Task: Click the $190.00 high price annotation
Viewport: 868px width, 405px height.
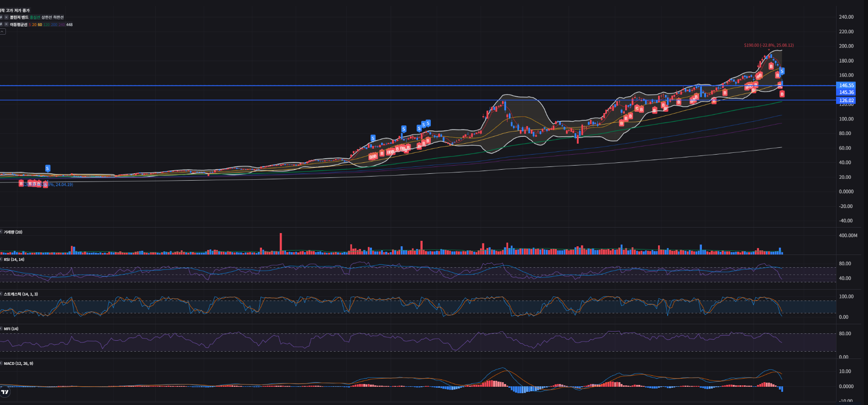Action: tap(769, 45)
